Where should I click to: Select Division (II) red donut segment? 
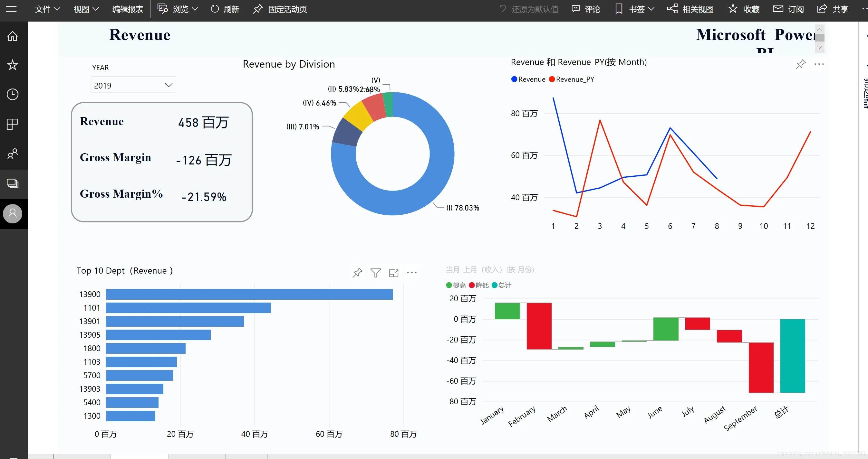tap(374, 107)
